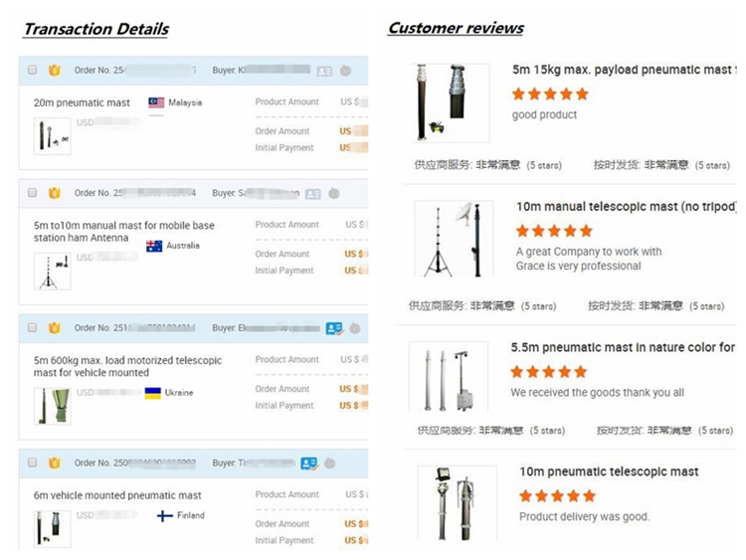Viewport: 746px width, 560px height.
Task: Click the orange shield icon on Ukraine order
Action: (54, 328)
